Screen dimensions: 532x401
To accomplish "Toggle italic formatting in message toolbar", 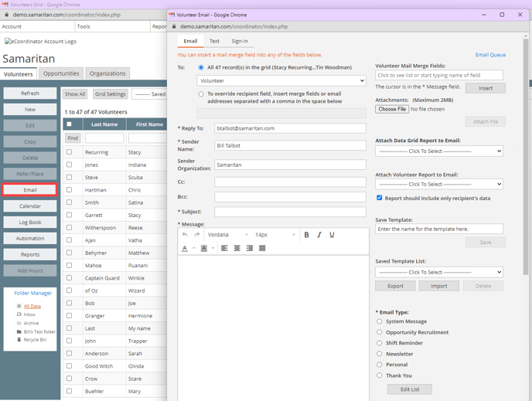I will (x=319, y=235).
